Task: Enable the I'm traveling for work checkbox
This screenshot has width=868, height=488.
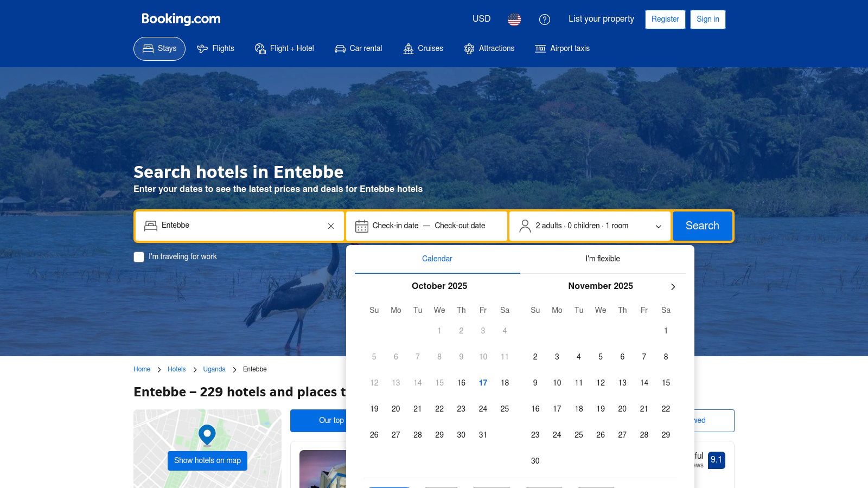Action: point(139,256)
